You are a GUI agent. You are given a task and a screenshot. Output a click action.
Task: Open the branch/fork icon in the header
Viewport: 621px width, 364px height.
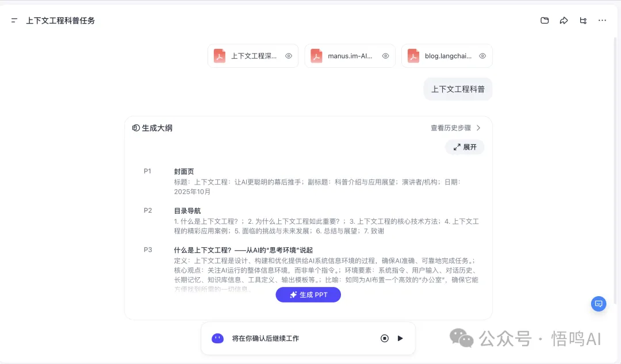[x=583, y=21]
